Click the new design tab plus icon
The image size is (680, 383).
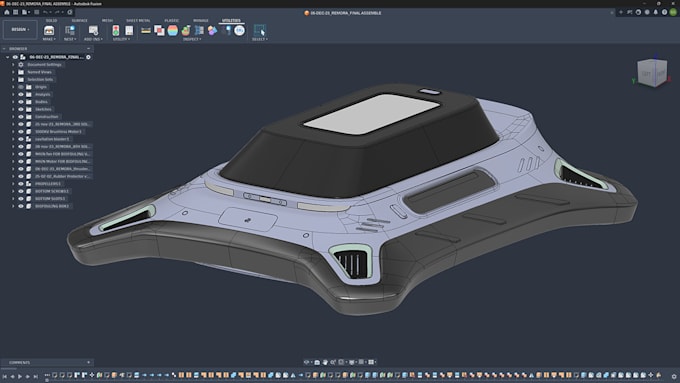(x=621, y=13)
